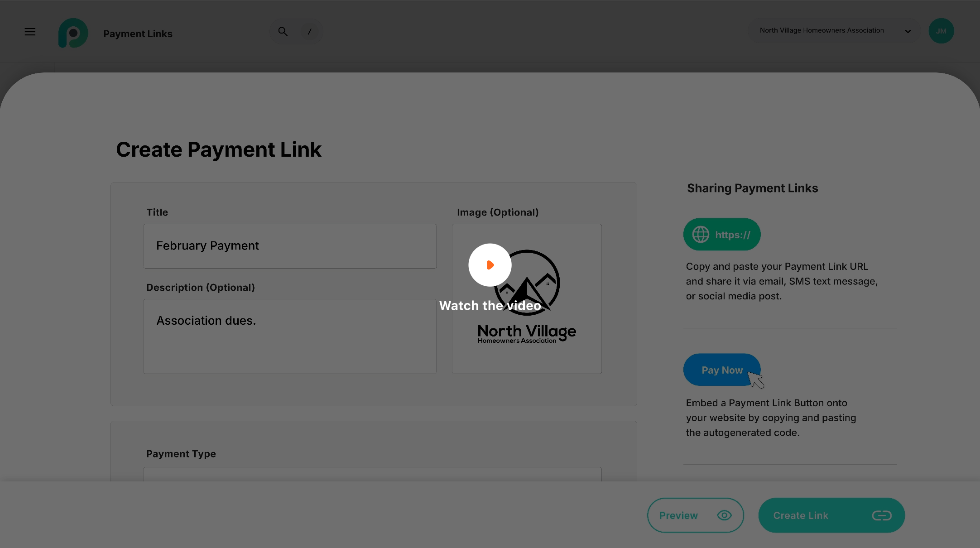Collapse the account switcher chevron
980x548 pixels.
[908, 31]
